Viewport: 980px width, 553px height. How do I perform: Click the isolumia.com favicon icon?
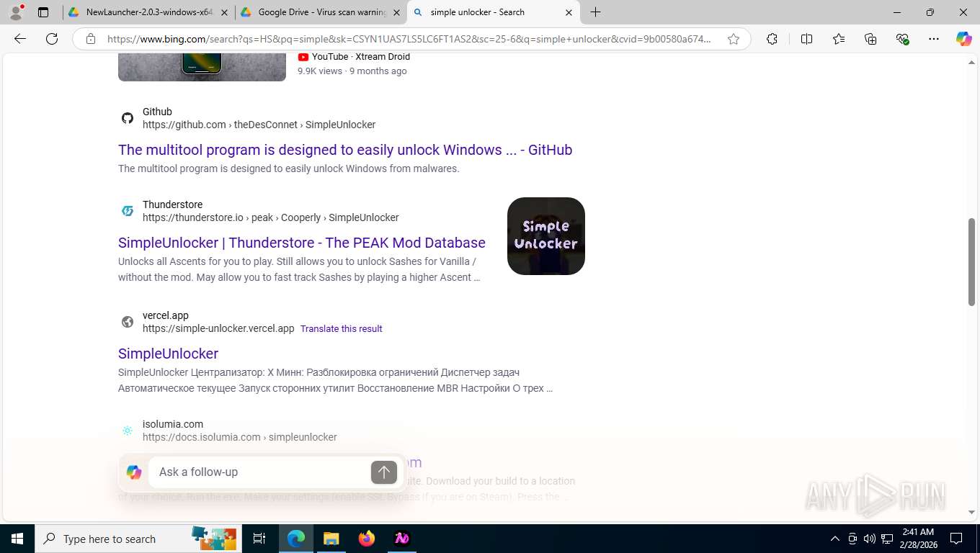click(x=128, y=431)
